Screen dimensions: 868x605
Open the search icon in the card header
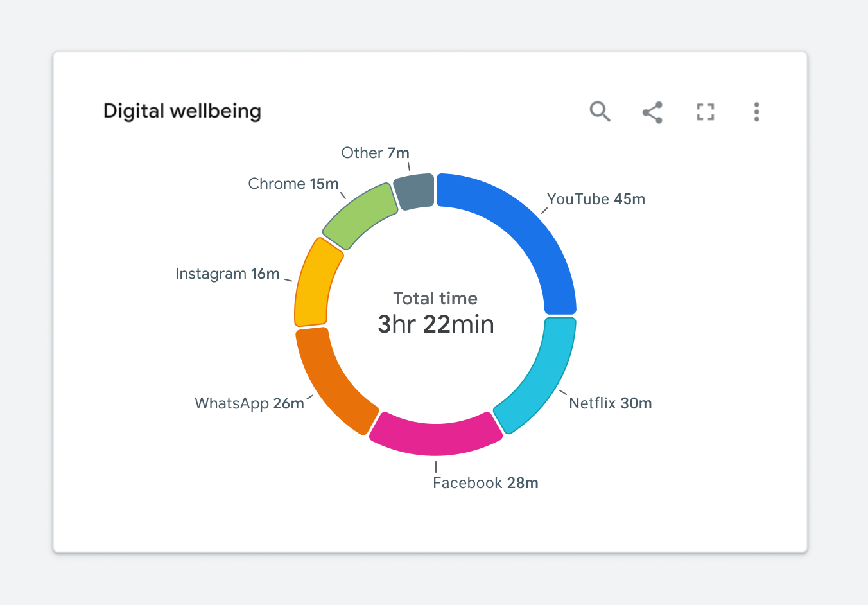[x=600, y=112]
